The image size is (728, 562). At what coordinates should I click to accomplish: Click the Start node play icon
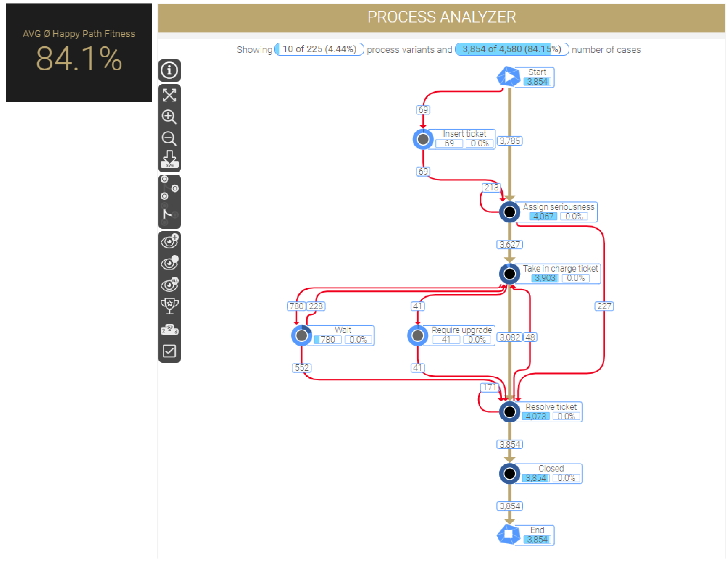point(509,77)
